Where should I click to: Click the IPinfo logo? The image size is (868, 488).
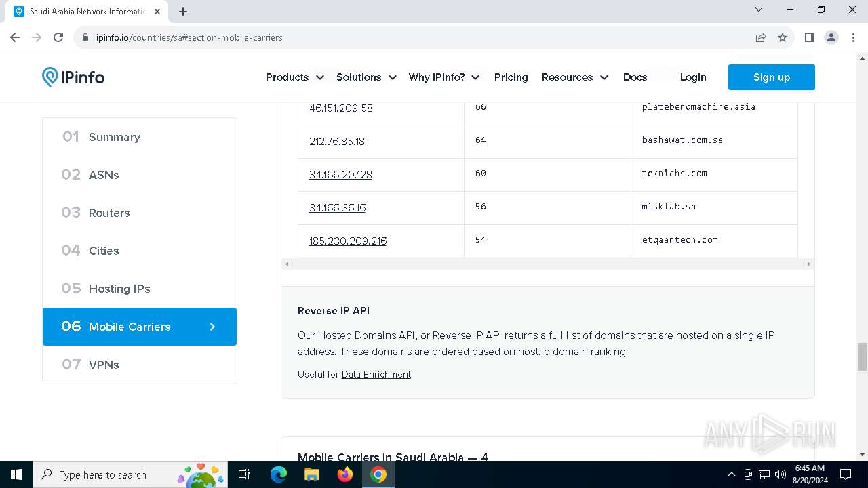coord(73,77)
